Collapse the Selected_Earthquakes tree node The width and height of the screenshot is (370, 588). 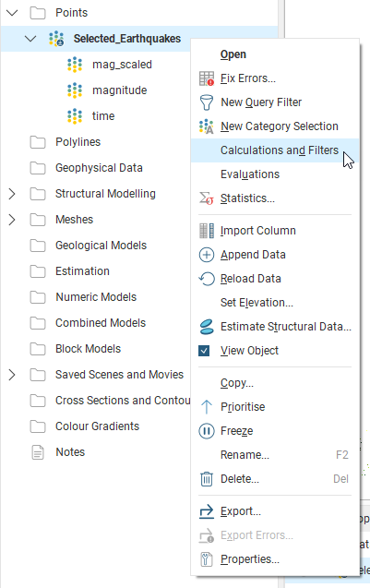[x=30, y=39]
